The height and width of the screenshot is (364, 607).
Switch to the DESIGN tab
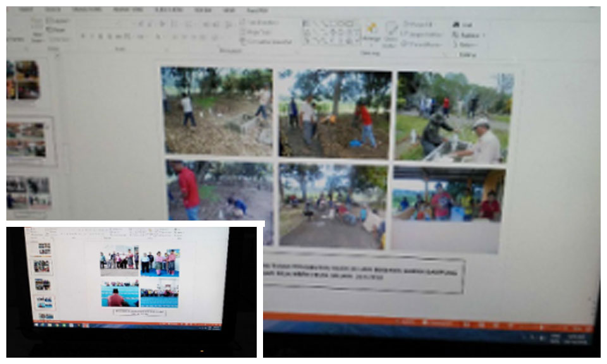pos(53,11)
